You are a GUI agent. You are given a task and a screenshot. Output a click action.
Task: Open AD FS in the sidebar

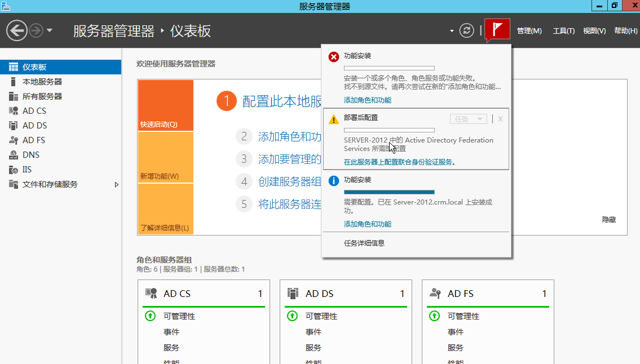(x=60, y=140)
